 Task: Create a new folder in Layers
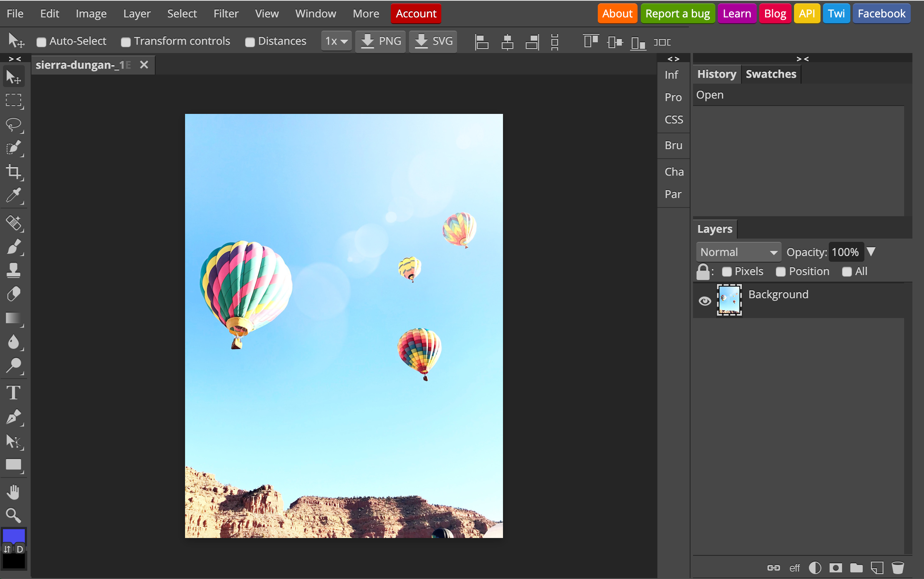point(856,568)
